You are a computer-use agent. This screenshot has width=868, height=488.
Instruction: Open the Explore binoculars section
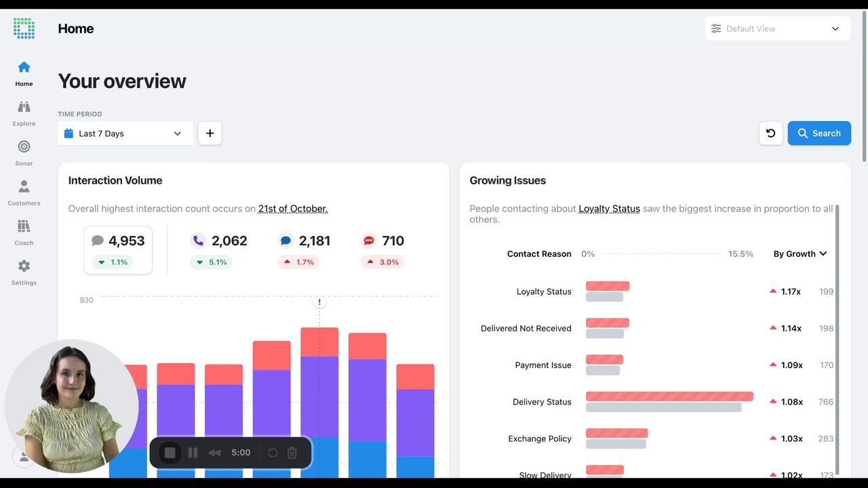(24, 113)
